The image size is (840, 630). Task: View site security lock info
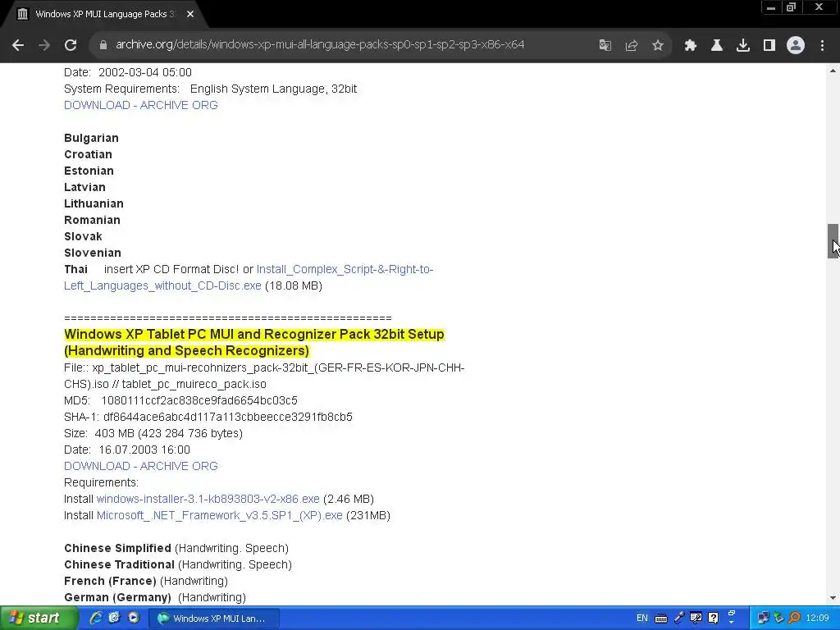coord(103,45)
